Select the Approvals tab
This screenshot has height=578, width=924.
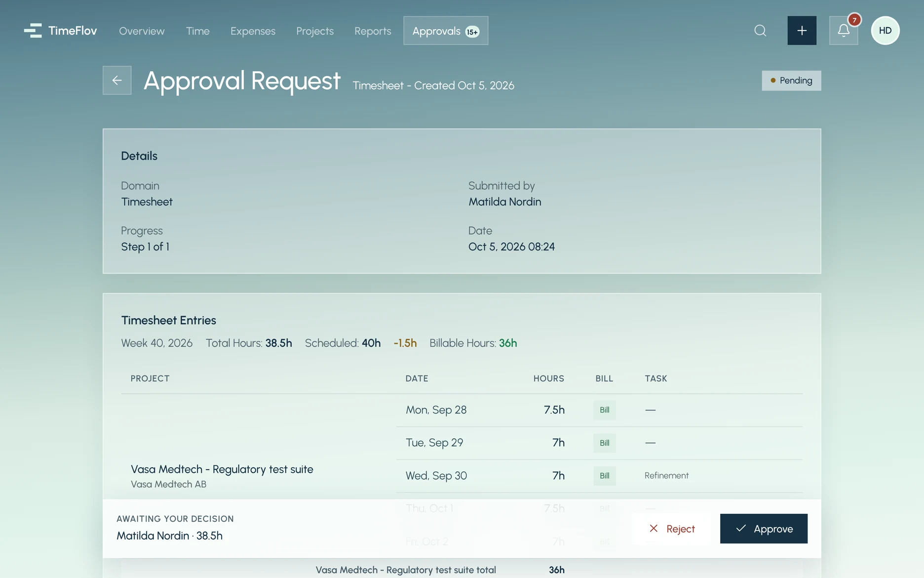[x=446, y=31]
